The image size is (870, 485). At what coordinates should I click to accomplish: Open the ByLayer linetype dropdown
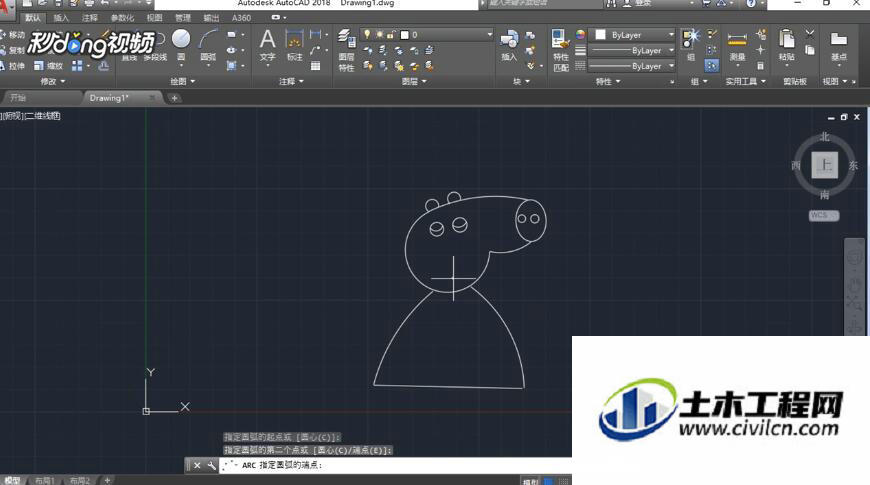pyautogui.click(x=631, y=66)
